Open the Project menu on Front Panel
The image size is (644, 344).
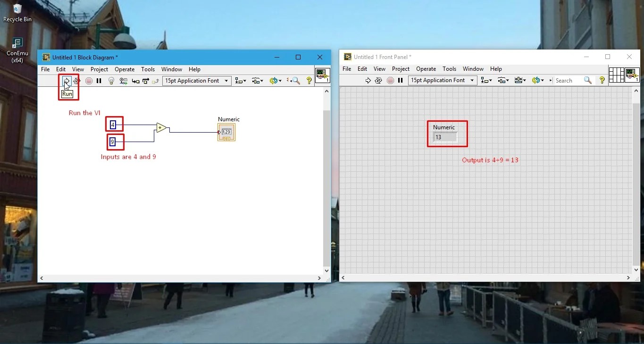(x=401, y=69)
